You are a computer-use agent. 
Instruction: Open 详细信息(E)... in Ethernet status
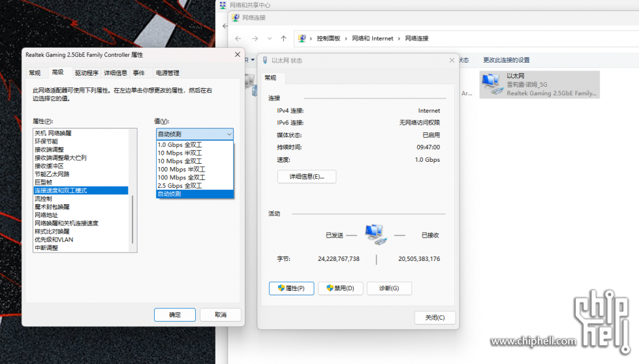(307, 176)
